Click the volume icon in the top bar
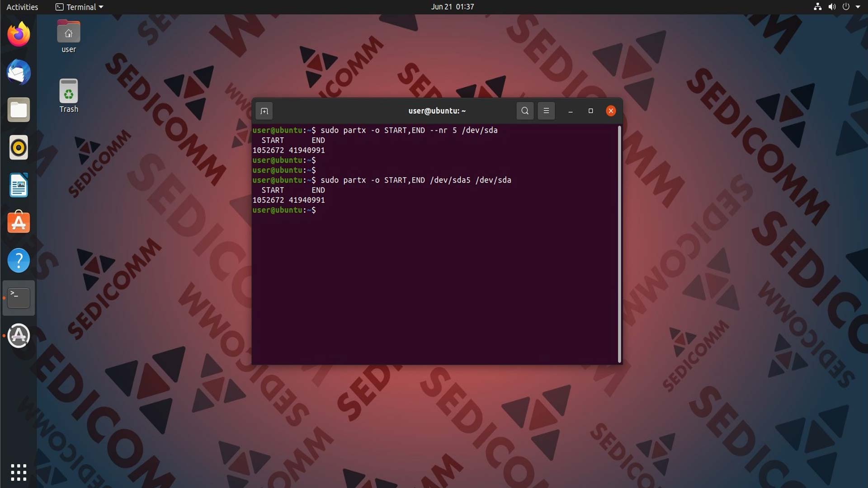Image resolution: width=868 pixels, height=488 pixels. tap(832, 7)
